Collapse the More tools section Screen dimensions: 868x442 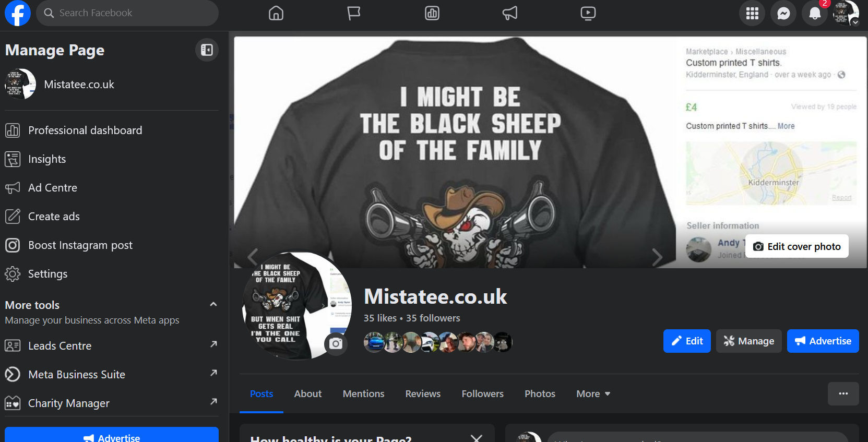tap(213, 304)
